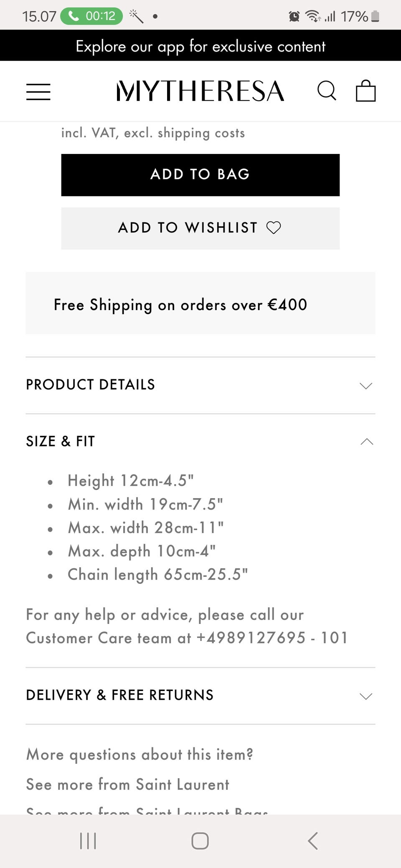
Task: Tap the Delivery & Free Returns heading
Action: pos(119,695)
